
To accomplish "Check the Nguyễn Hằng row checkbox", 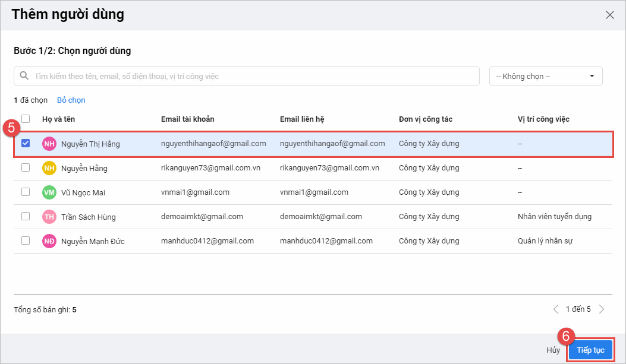I will (26, 167).
